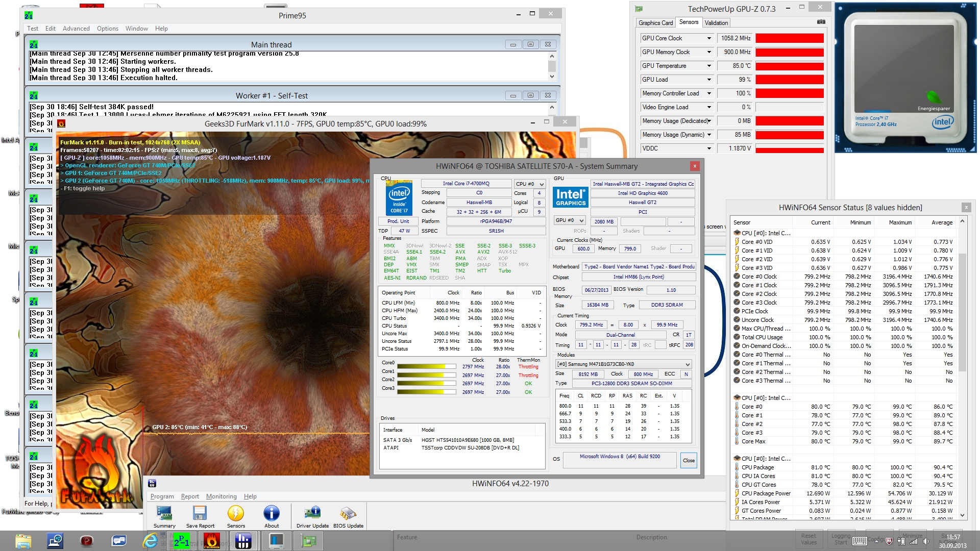Viewport: 980px width, 551px height.
Task: Switch to HWiNFO64 taskbar icon
Action: [243, 541]
